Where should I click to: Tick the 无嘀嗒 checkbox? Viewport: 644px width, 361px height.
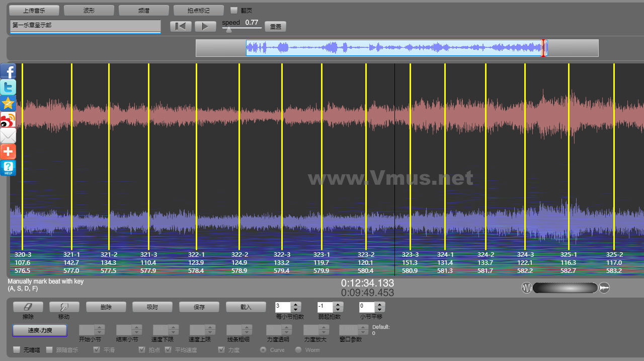pos(17,350)
